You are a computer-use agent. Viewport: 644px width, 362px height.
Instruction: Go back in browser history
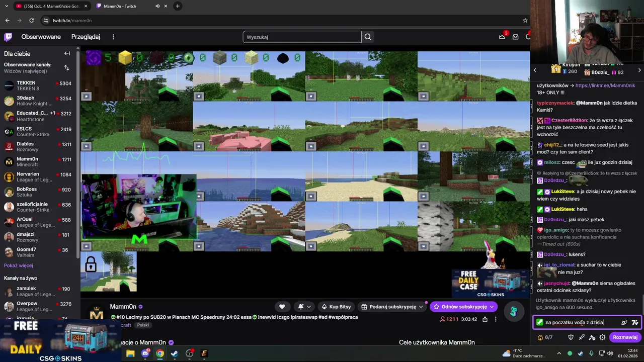(x=7, y=20)
